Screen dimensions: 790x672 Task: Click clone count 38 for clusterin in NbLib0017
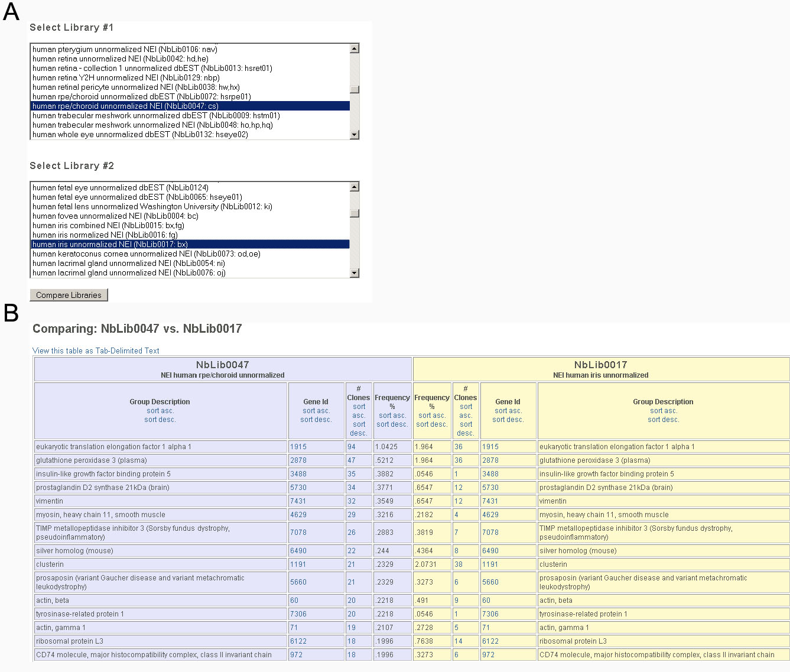click(458, 564)
